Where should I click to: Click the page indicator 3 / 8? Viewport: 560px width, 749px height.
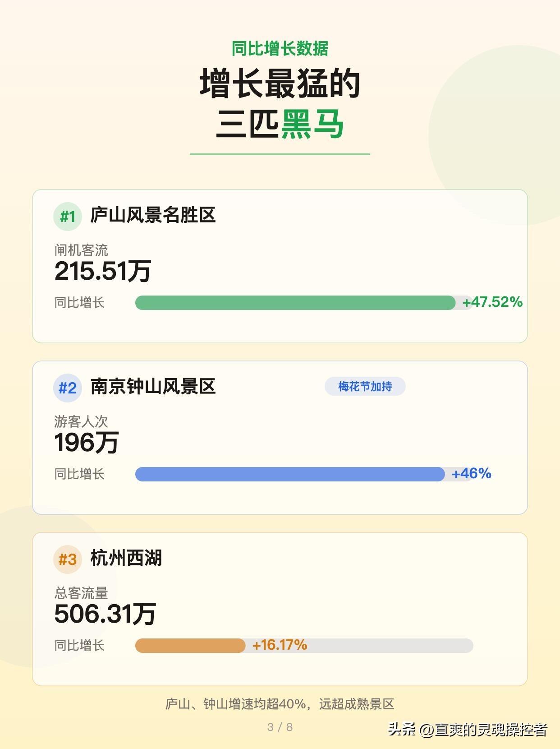click(x=280, y=727)
